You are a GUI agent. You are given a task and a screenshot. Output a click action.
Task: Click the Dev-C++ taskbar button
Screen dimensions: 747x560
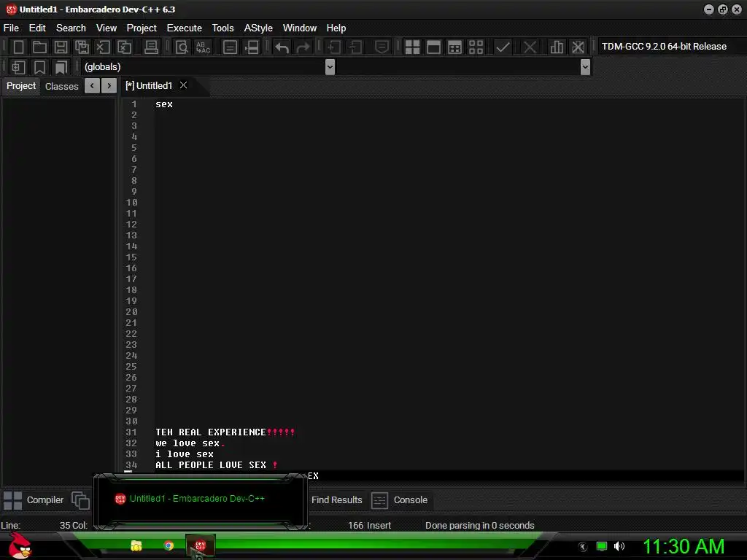click(200, 545)
